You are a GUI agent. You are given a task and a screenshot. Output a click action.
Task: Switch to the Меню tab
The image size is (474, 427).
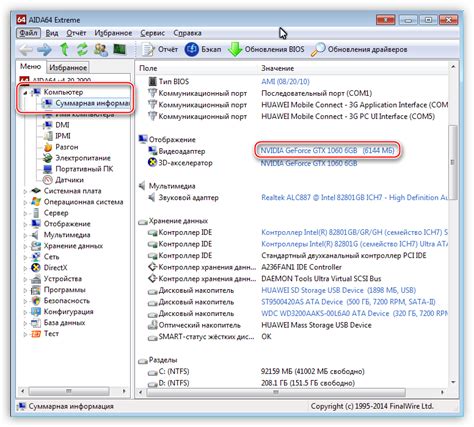pyautogui.click(x=30, y=67)
